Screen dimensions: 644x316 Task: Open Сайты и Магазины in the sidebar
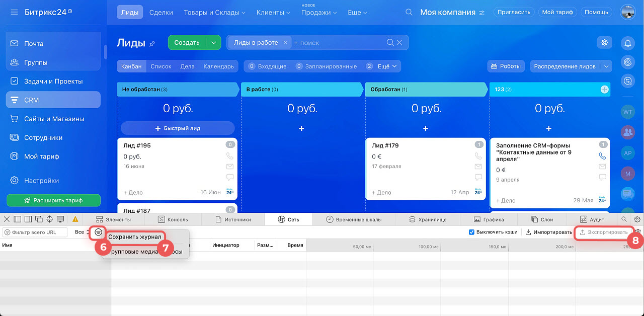point(53,119)
